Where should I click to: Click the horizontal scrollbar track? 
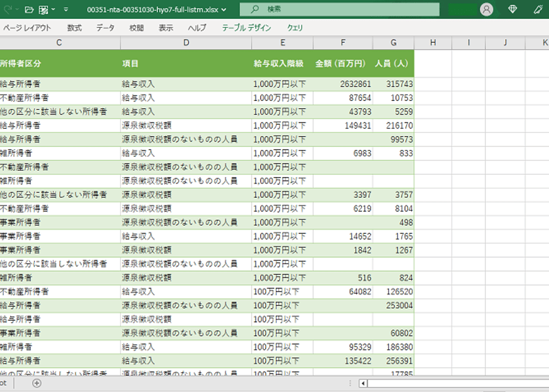click(x=458, y=384)
